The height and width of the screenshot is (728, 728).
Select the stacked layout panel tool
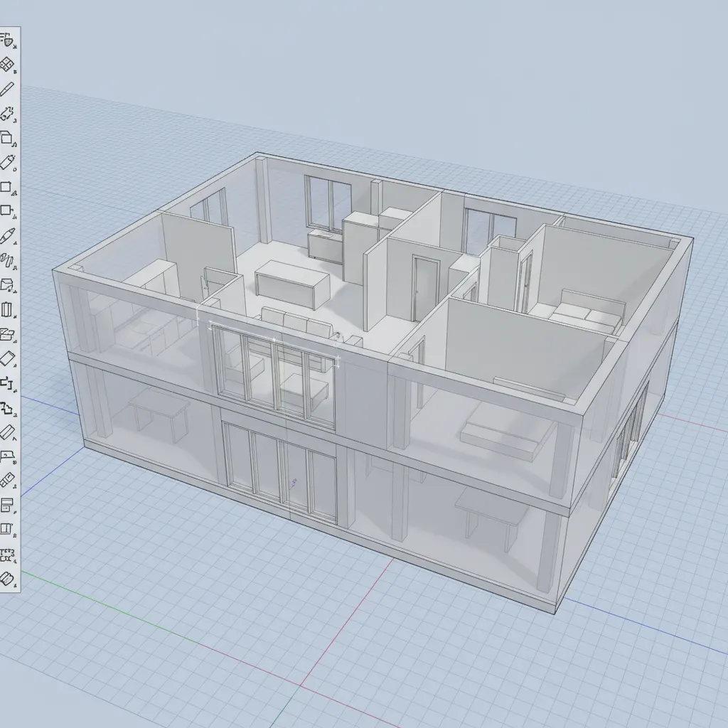coord(7,505)
